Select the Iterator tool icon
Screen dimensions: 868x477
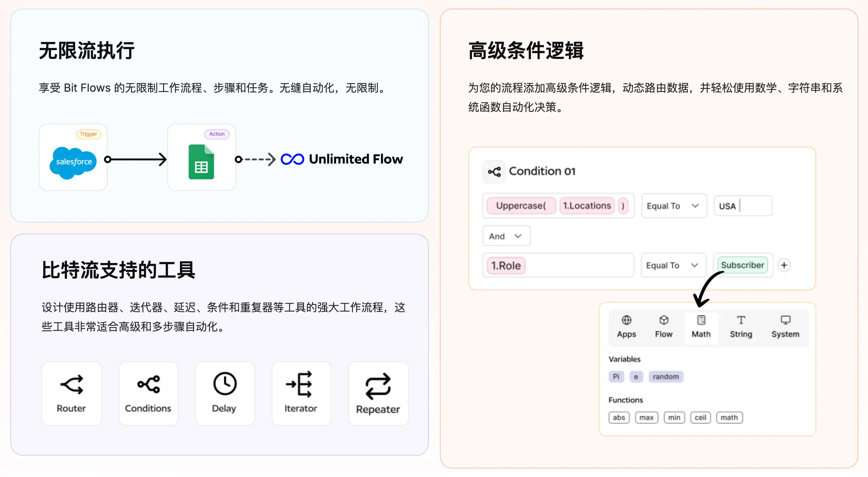[299, 384]
